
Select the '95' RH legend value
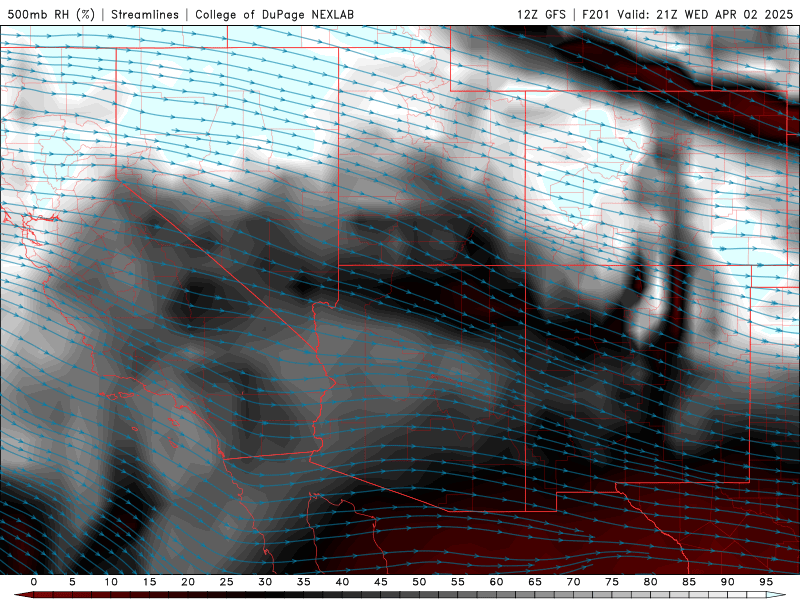tap(766, 582)
